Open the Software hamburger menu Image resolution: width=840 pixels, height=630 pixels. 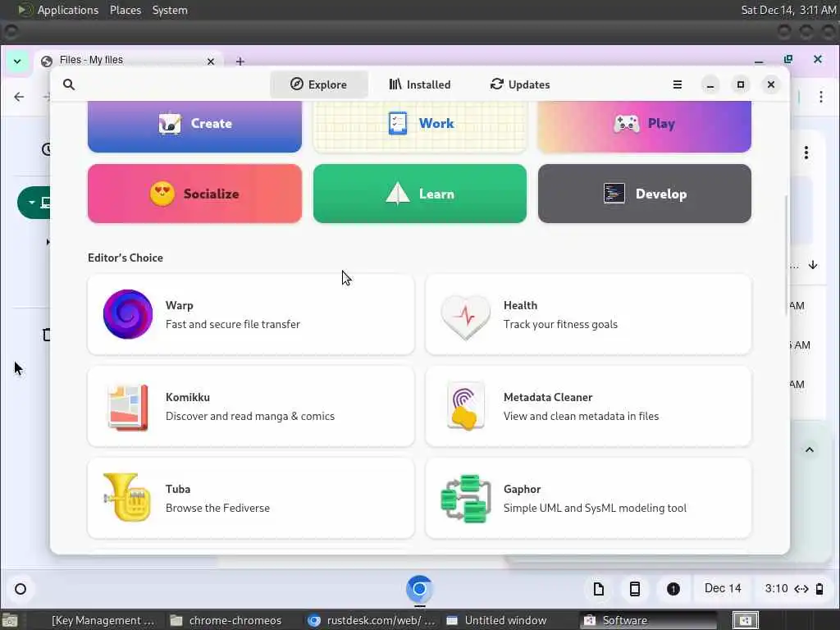(677, 84)
